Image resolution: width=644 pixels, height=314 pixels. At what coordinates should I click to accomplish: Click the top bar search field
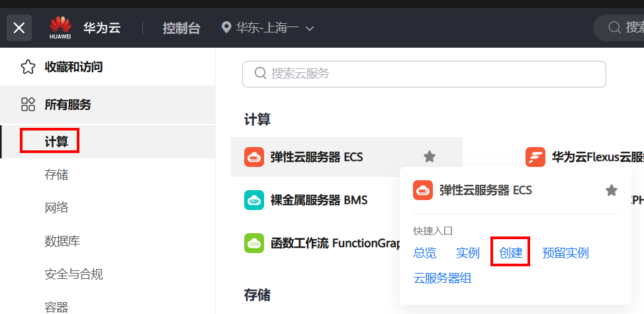[619, 28]
